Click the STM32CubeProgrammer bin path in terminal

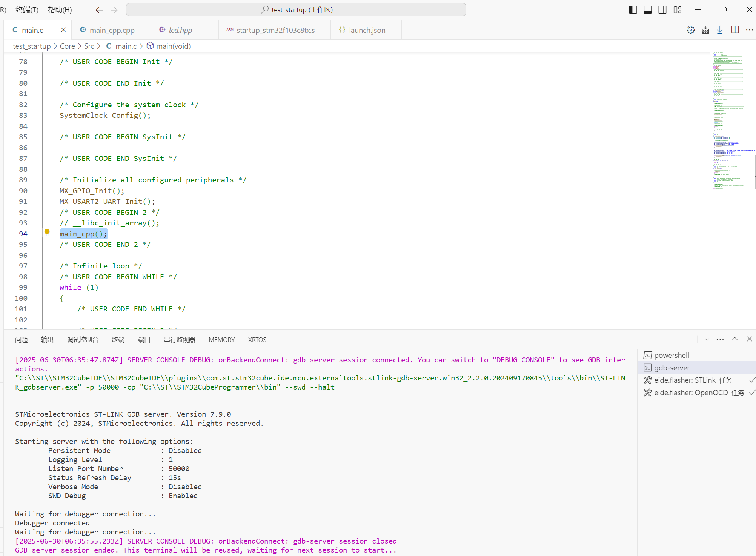(x=211, y=387)
